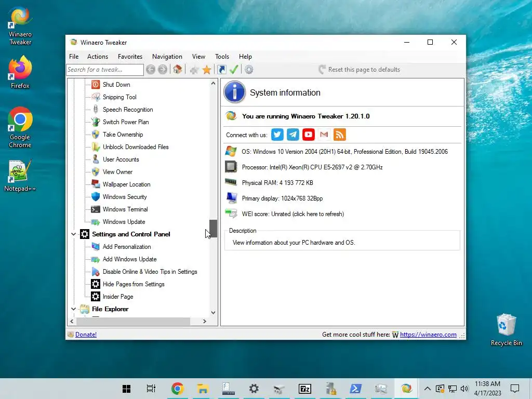Click the Forward navigation arrow in toolbar

click(x=163, y=70)
